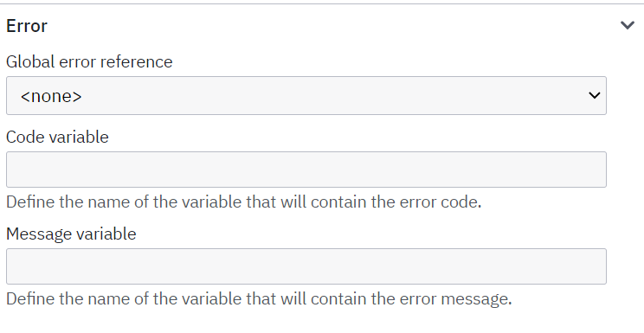Place the cursor in the empty field under Message variable
This screenshot has height=333, width=644.
point(306,266)
